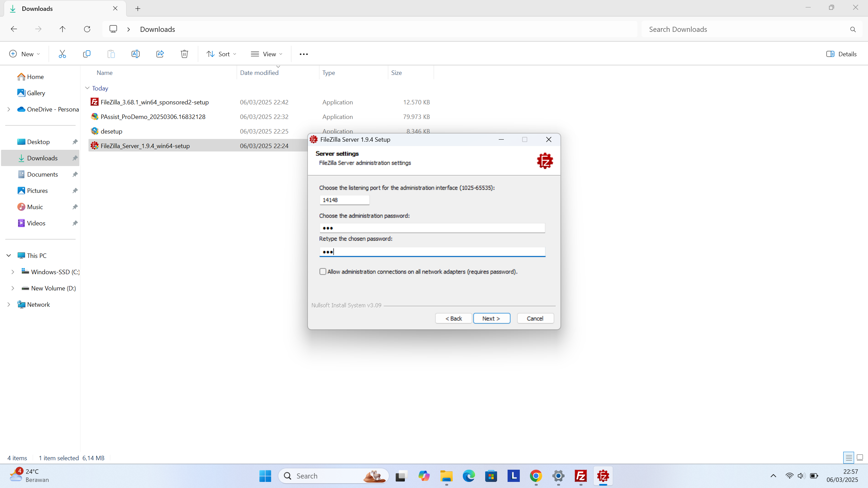Cancel the FileZilla Server Setup
Viewport: 868px width, 488px height.
tap(535, 318)
